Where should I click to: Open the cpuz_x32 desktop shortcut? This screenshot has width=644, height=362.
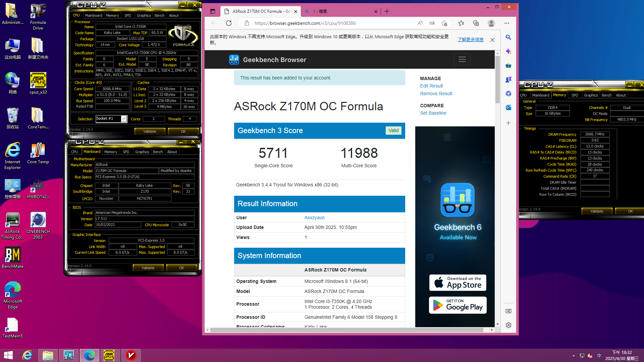point(38,83)
